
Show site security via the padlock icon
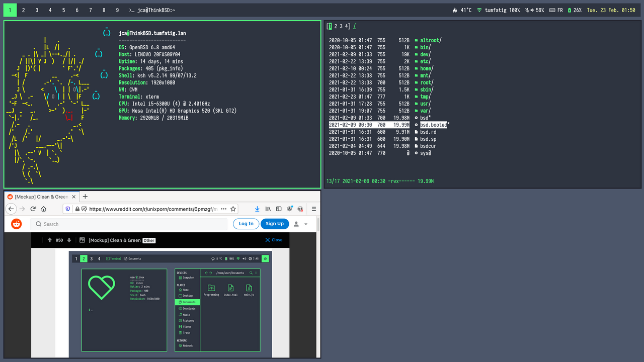77,209
